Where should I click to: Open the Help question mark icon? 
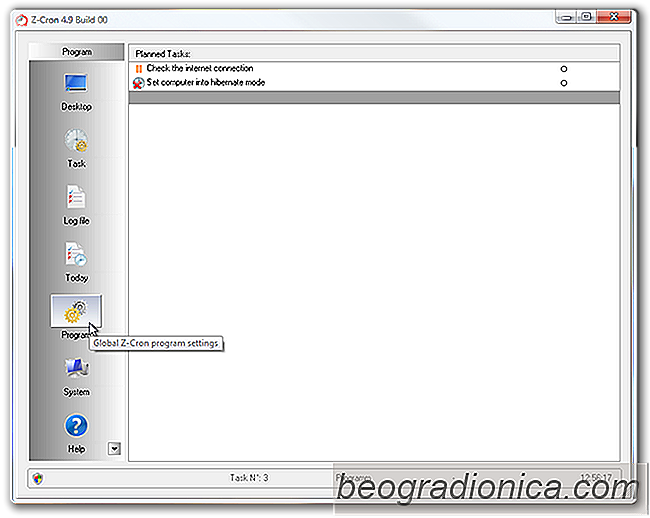point(76,426)
